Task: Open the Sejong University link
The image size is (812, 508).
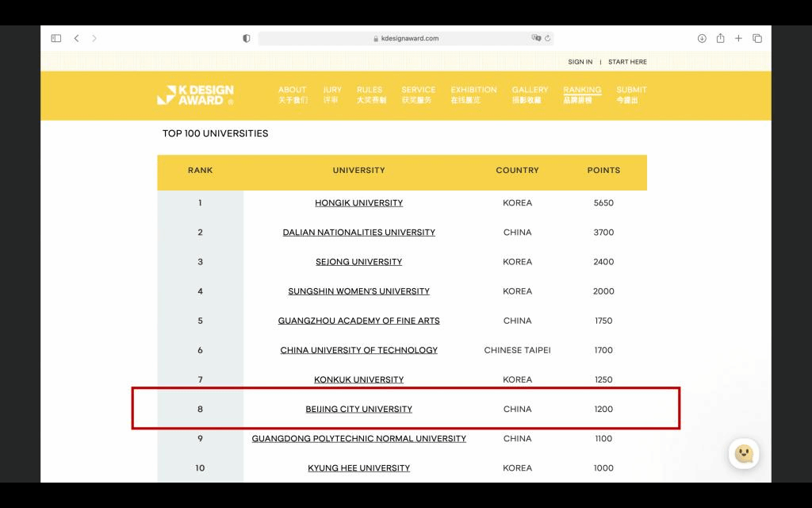Action: pyautogui.click(x=359, y=262)
